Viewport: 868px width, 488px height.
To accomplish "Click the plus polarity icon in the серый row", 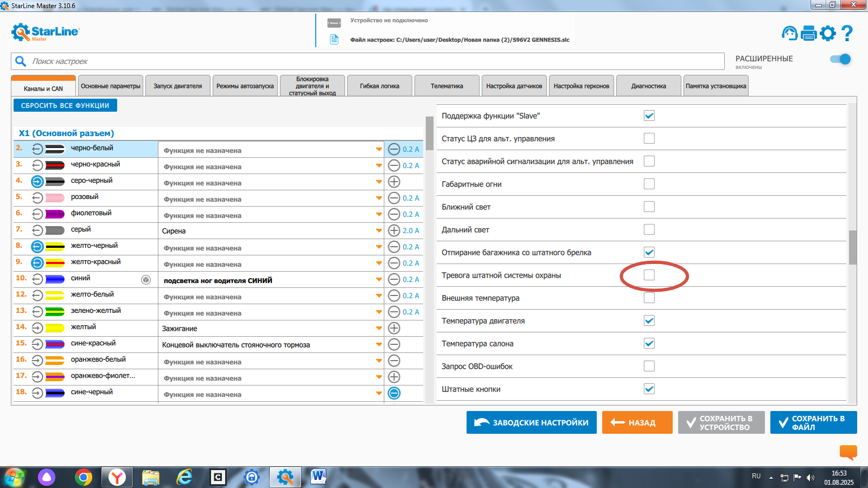I will pyautogui.click(x=394, y=230).
